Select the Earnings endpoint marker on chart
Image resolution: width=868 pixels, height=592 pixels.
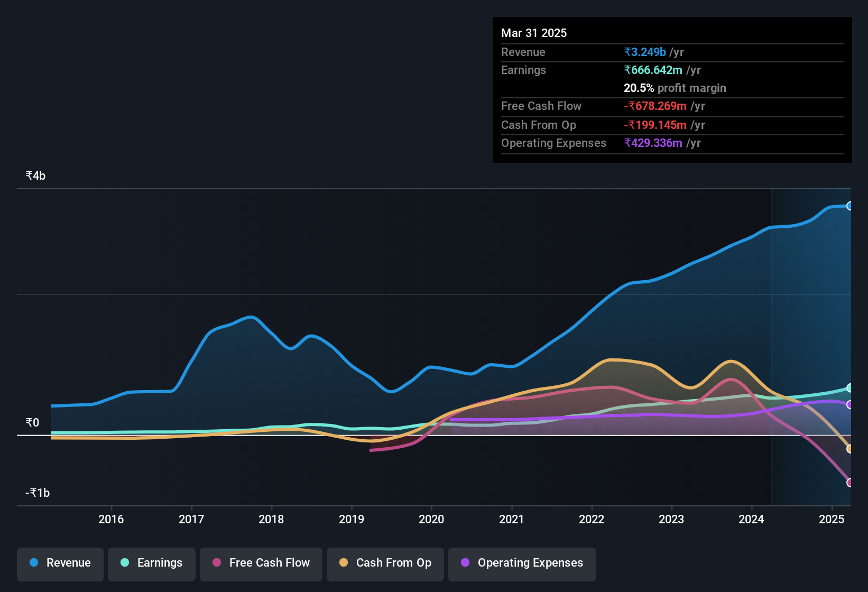(850, 388)
